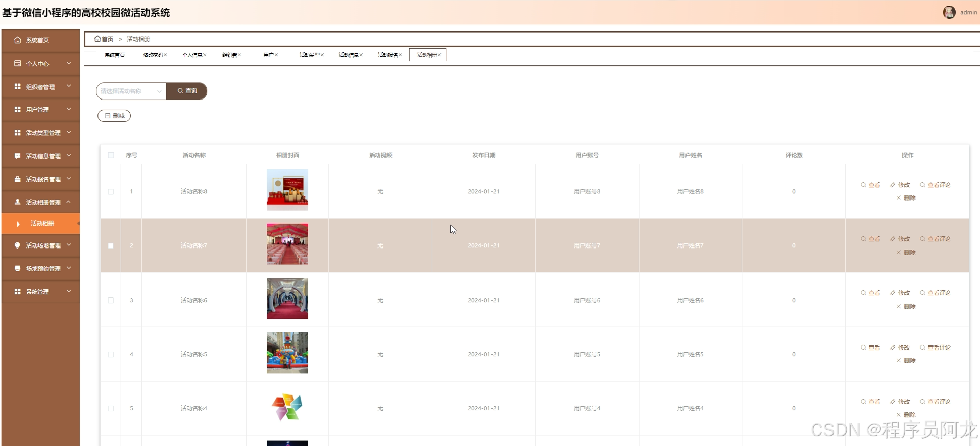Click the 个人中心 sidebar icon
The image size is (980, 446).
[x=18, y=63]
